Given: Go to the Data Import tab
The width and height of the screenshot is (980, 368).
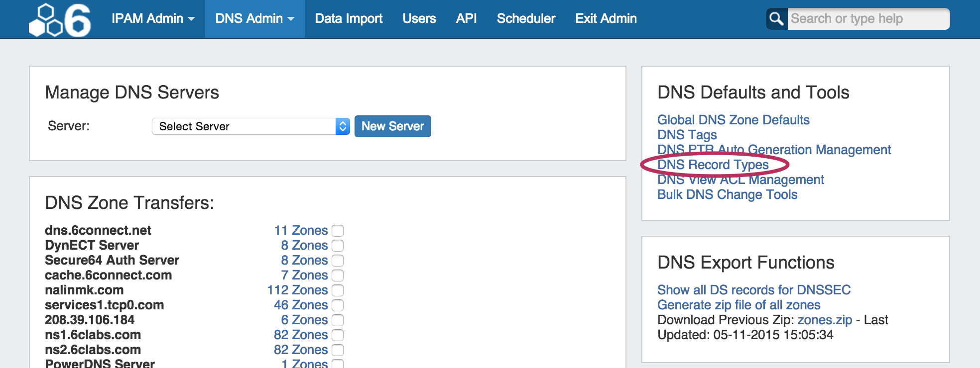Looking at the screenshot, I should [349, 19].
